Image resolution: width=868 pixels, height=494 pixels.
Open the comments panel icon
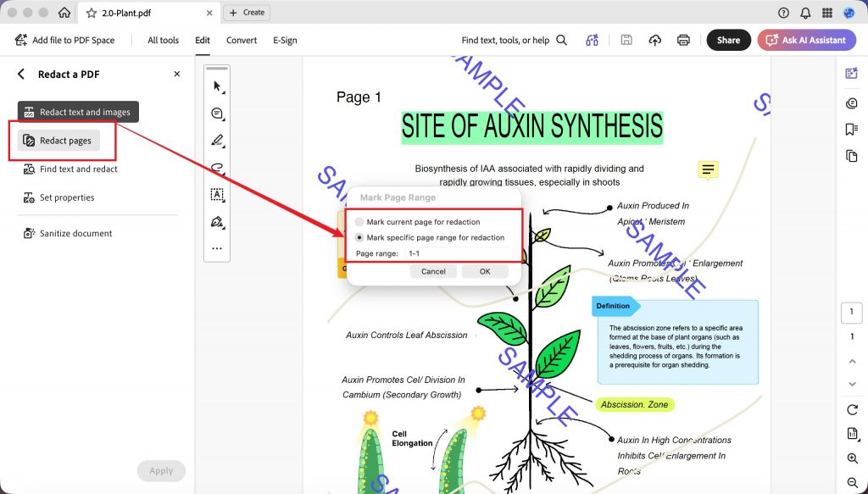click(x=851, y=103)
